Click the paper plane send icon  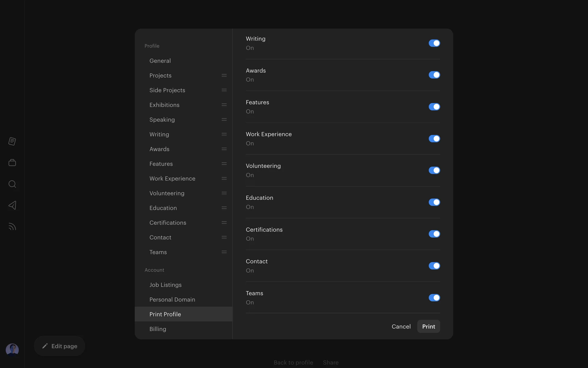pos(12,205)
